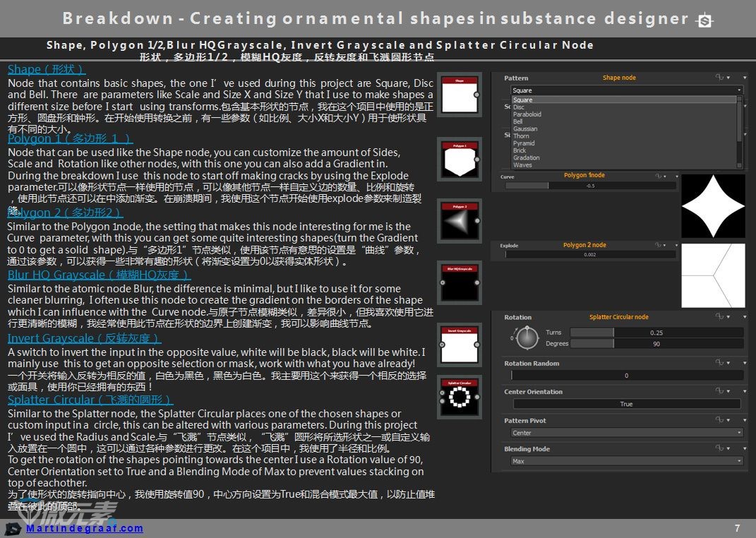Select Thorn in the Pattern list
The height and width of the screenshot is (538, 756).
624,136
